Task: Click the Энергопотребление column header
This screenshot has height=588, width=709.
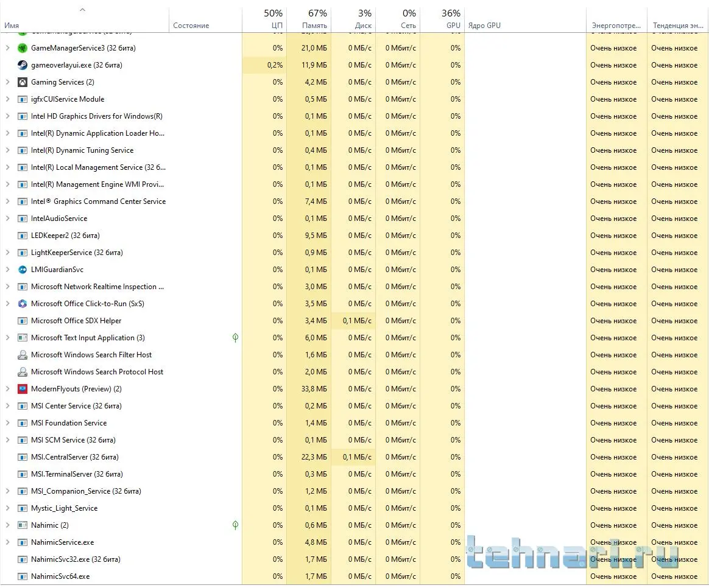Action: [x=617, y=20]
